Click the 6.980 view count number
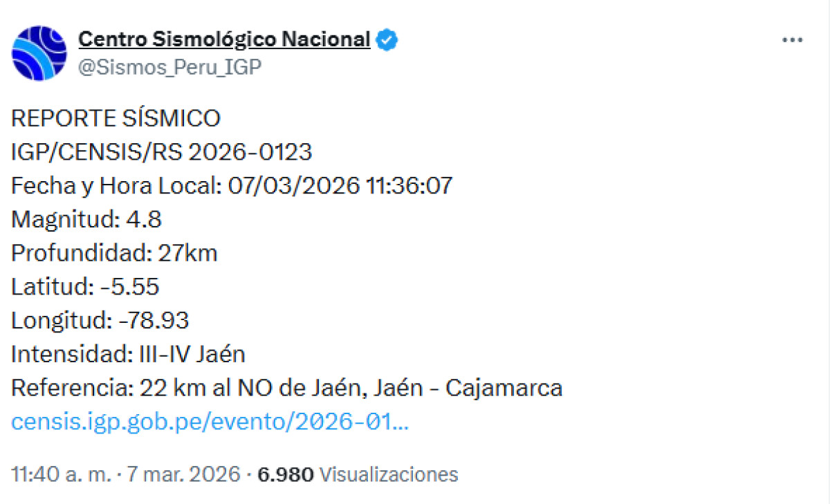 286,474
